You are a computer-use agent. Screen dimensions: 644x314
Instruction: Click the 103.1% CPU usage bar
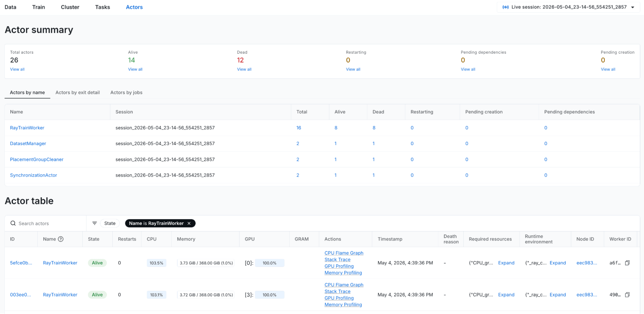(156, 295)
